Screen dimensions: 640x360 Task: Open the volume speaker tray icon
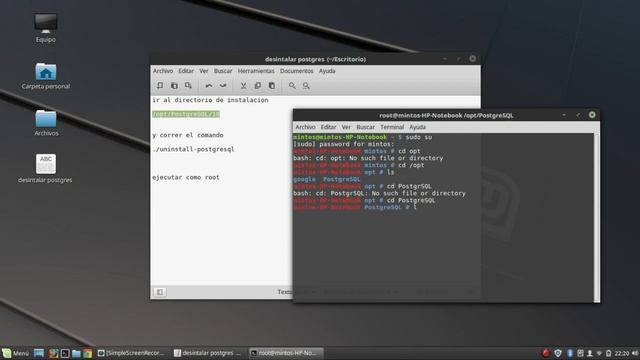(x=635, y=353)
